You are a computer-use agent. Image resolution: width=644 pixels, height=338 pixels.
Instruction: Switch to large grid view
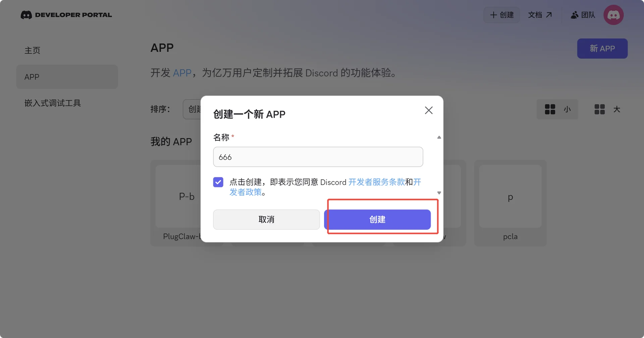tap(607, 109)
